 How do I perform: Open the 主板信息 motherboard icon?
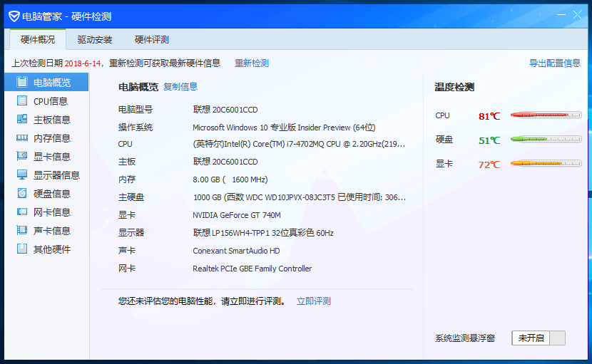[x=22, y=119]
